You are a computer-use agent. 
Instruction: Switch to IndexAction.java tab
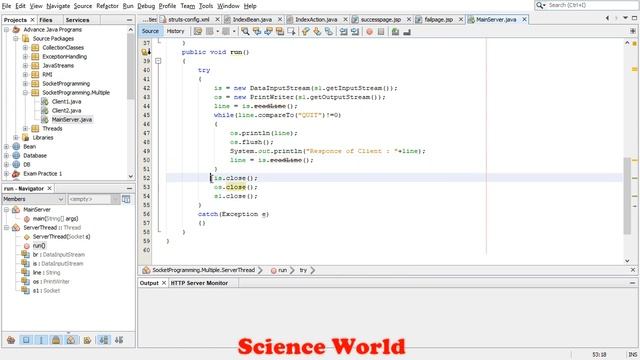tap(316, 19)
